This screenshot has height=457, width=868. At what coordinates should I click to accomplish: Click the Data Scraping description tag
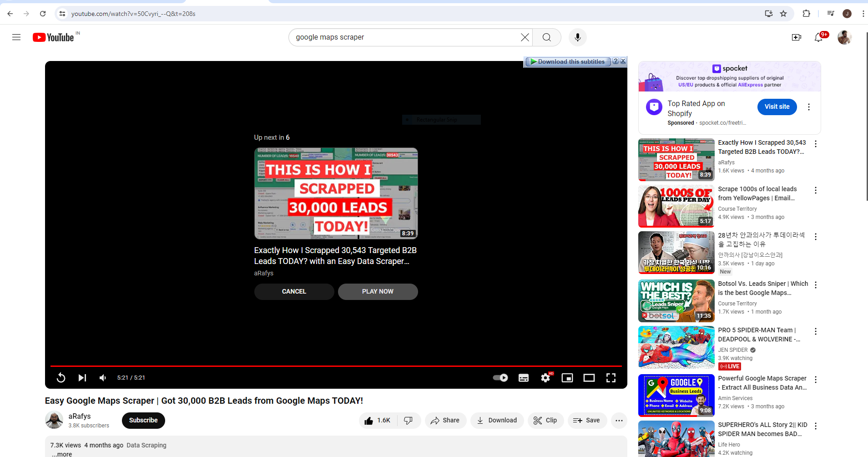pyautogui.click(x=146, y=445)
